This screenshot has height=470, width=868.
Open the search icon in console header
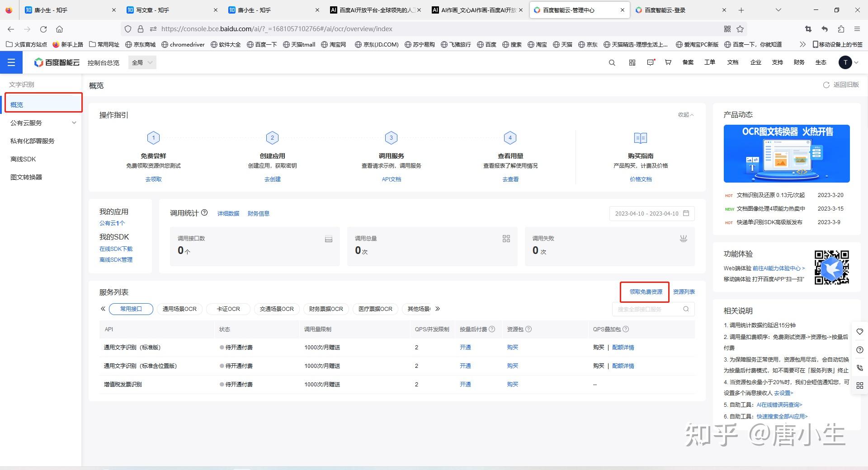tap(612, 63)
